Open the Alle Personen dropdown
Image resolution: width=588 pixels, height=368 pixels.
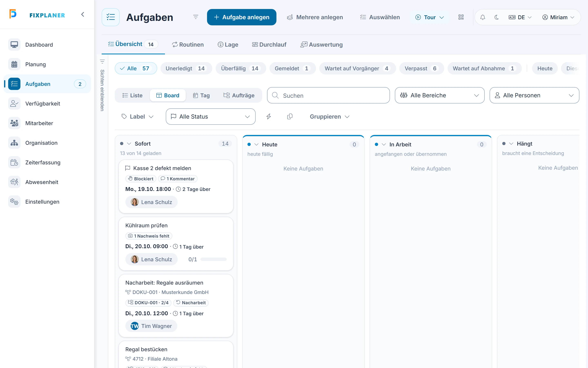(x=534, y=95)
